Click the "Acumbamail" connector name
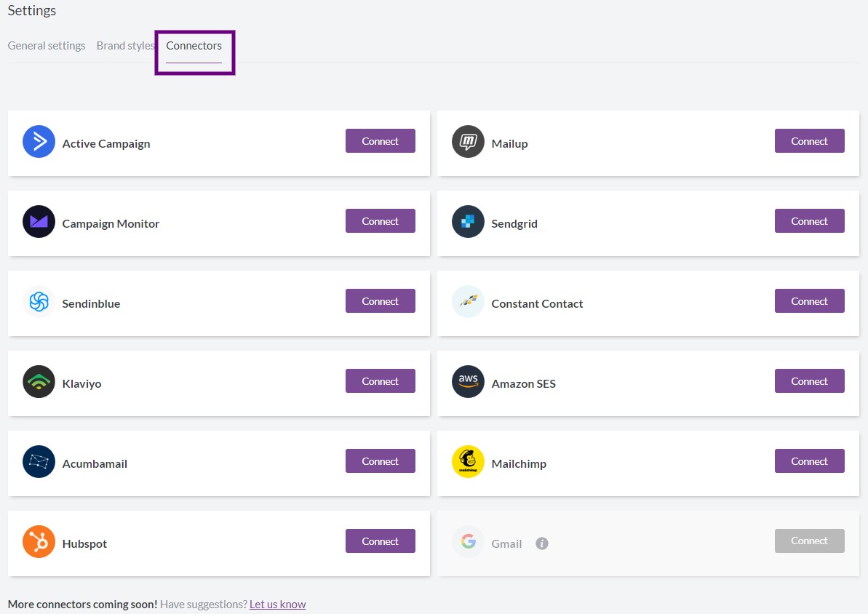 (x=95, y=464)
